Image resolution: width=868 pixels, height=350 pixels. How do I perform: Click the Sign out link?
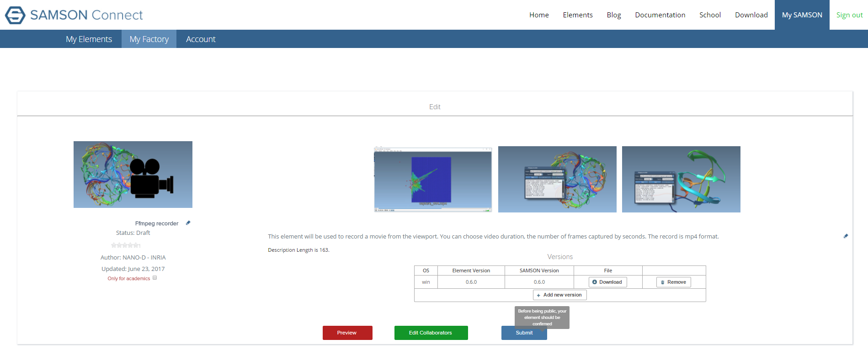pyautogui.click(x=849, y=15)
